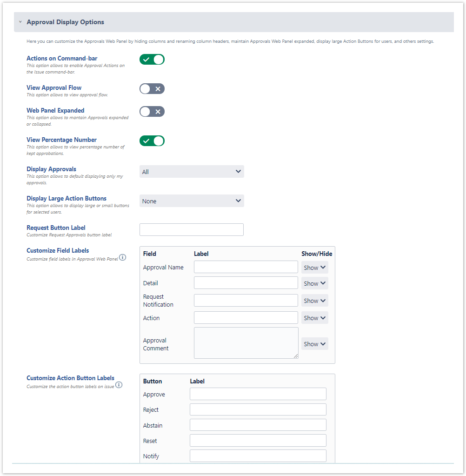Focus the Reject button label field
Viewport: 466px width, 476px height.
click(258, 409)
